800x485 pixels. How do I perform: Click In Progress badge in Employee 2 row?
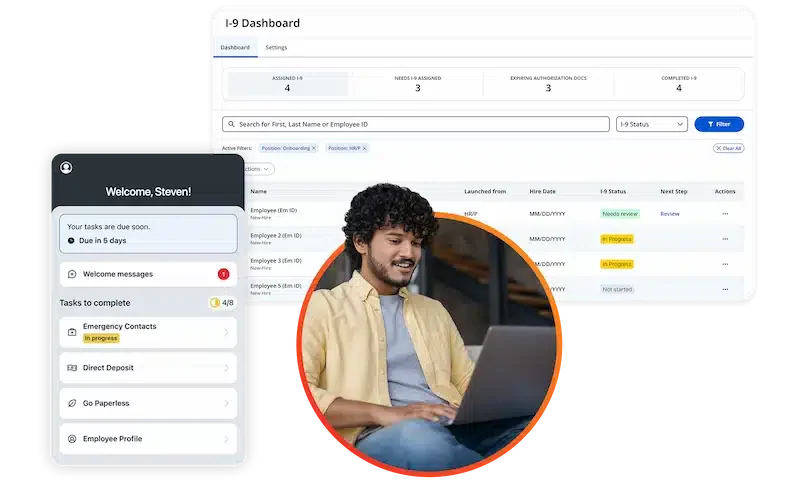pos(617,239)
